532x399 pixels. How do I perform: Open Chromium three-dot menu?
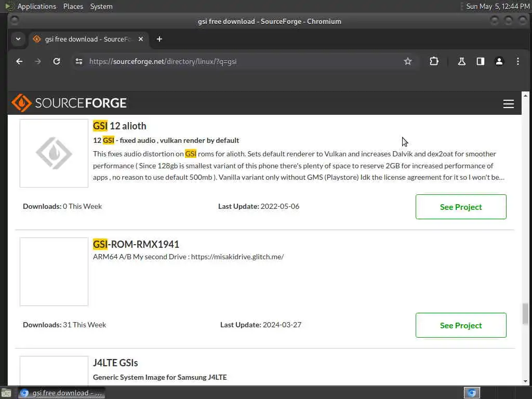click(518, 61)
